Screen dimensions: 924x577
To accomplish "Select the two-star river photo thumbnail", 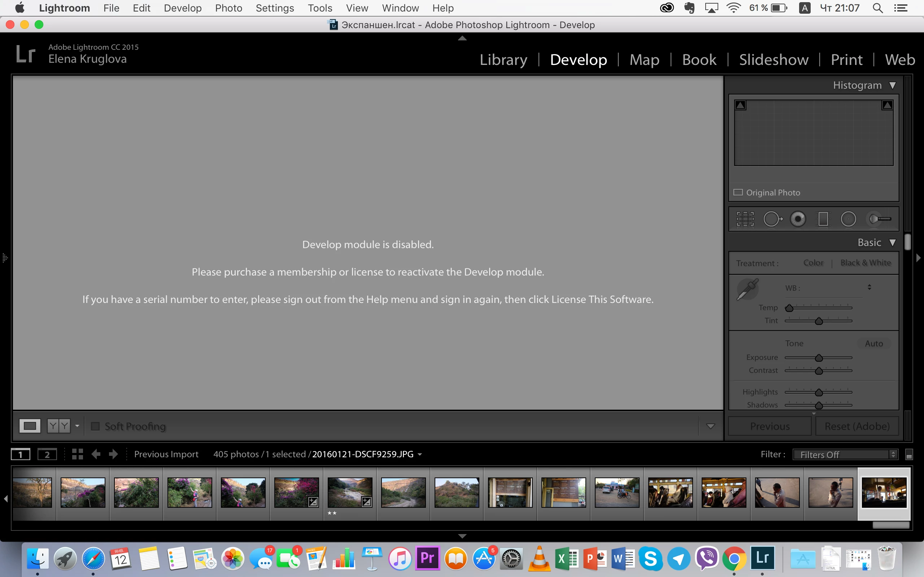I will point(350,492).
